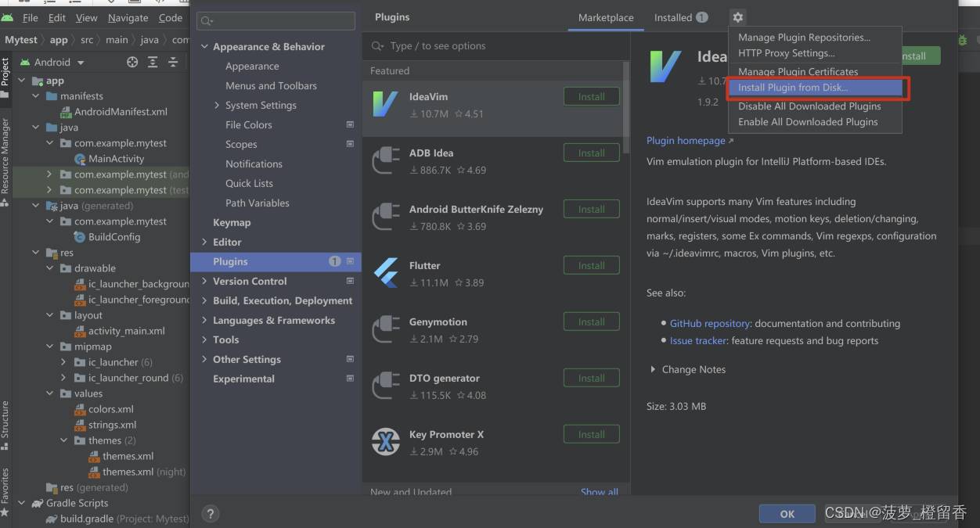Open the File menu

(x=31, y=17)
